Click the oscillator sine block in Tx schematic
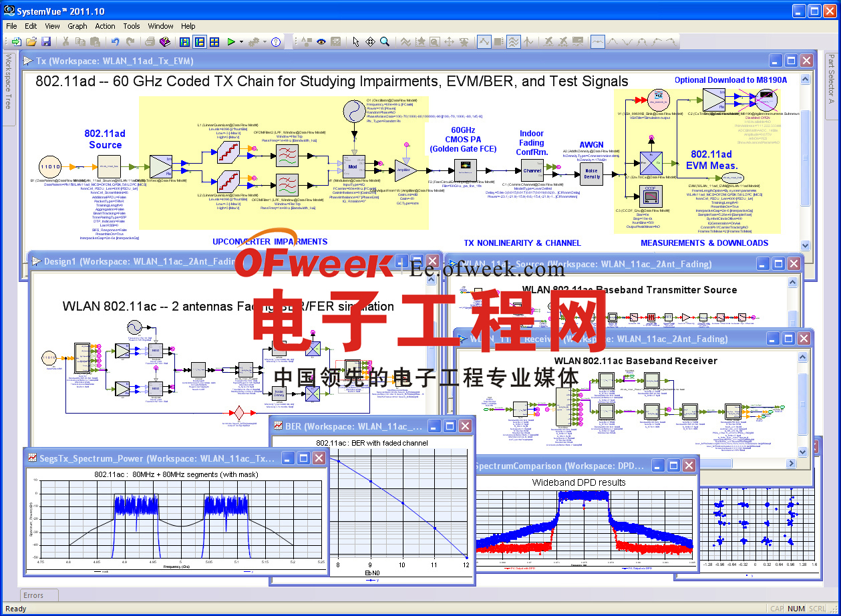Image resolution: width=841 pixels, height=616 pixels. point(353,112)
